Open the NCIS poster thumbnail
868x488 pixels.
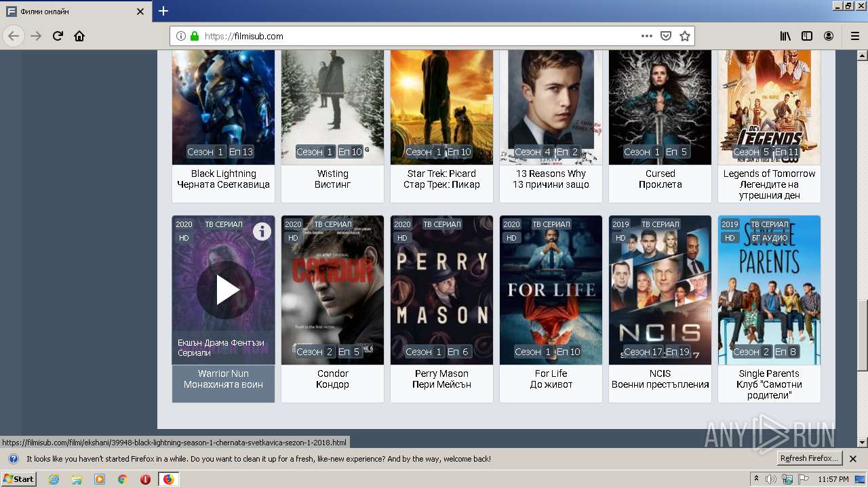(660, 290)
